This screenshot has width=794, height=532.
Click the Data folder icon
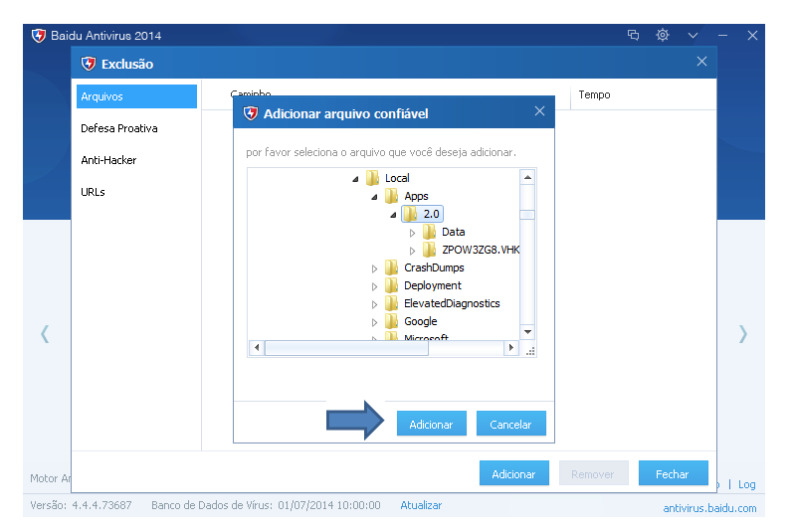tap(429, 232)
